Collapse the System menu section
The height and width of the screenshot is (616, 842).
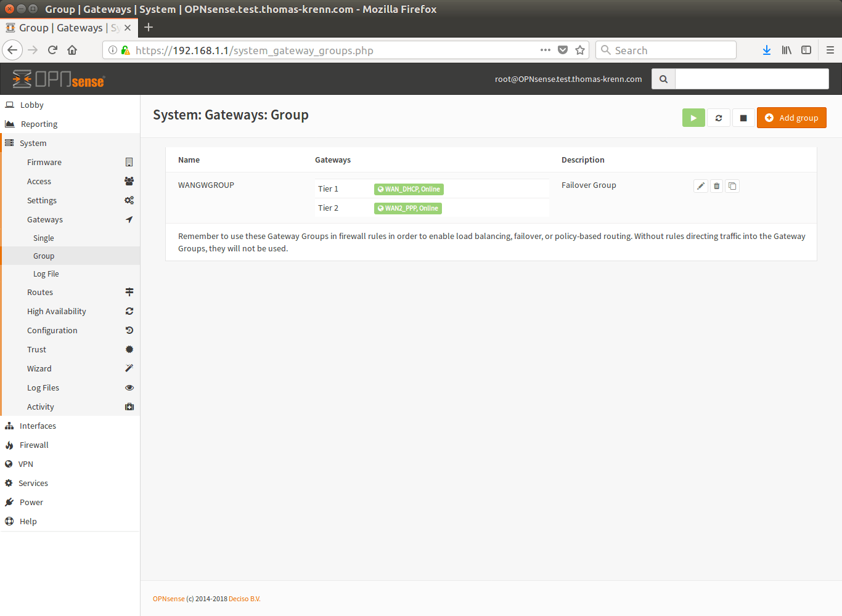pyautogui.click(x=33, y=143)
